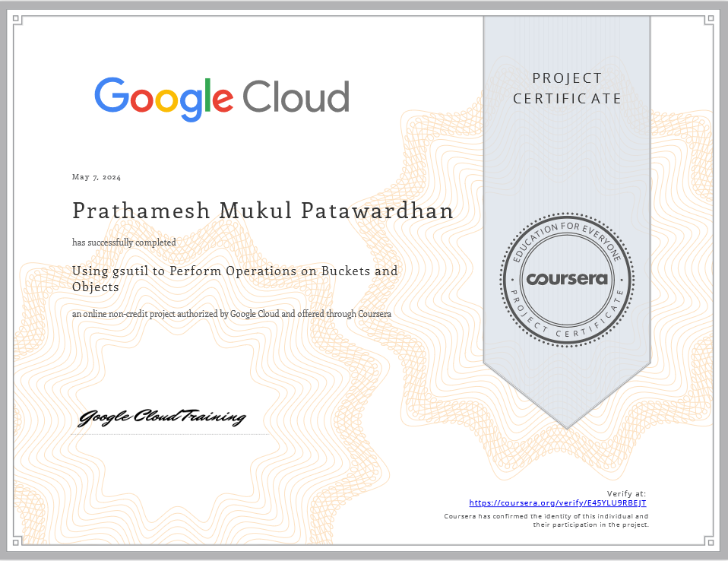Select the date "May 7, 2024"
This screenshot has width=728, height=561.
click(x=97, y=177)
